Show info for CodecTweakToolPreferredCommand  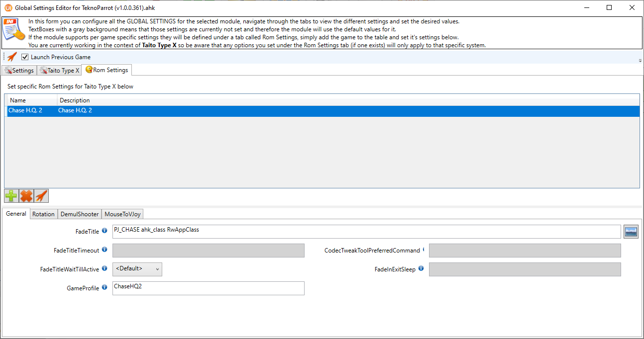pyautogui.click(x=424, y=250)
